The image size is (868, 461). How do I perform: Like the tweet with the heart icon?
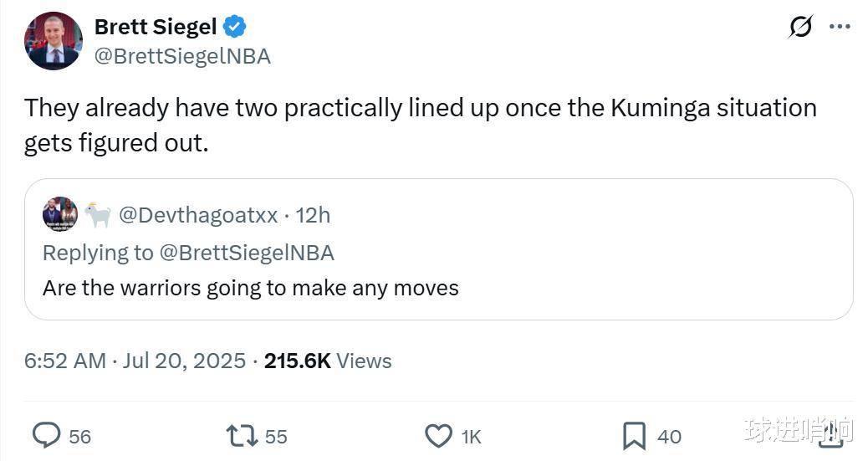[438, 436]
